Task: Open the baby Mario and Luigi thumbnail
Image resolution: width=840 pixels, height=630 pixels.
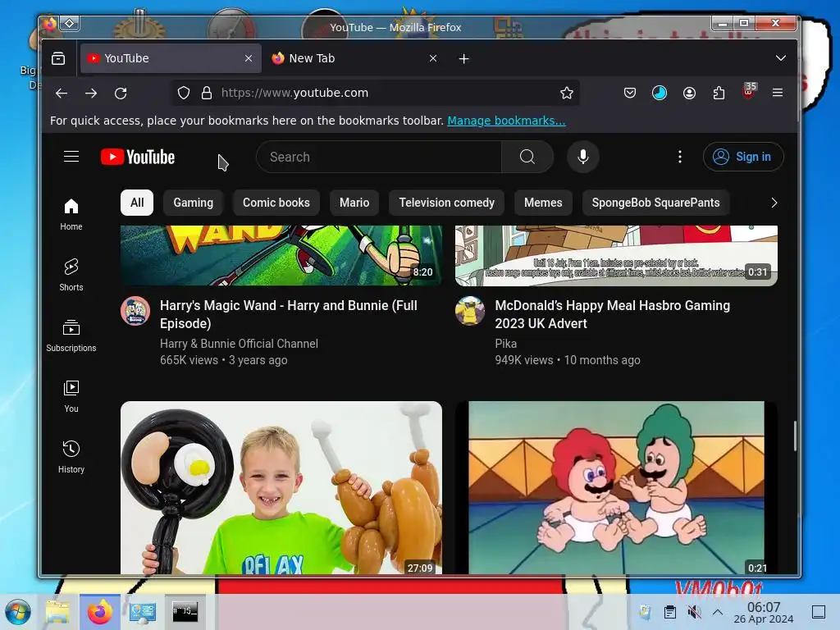Action: [616, 487]
